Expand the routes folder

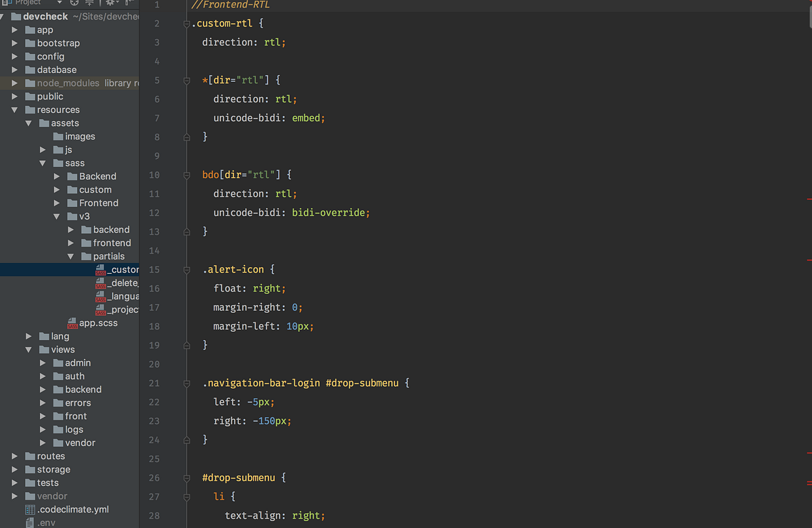[14, 456]
